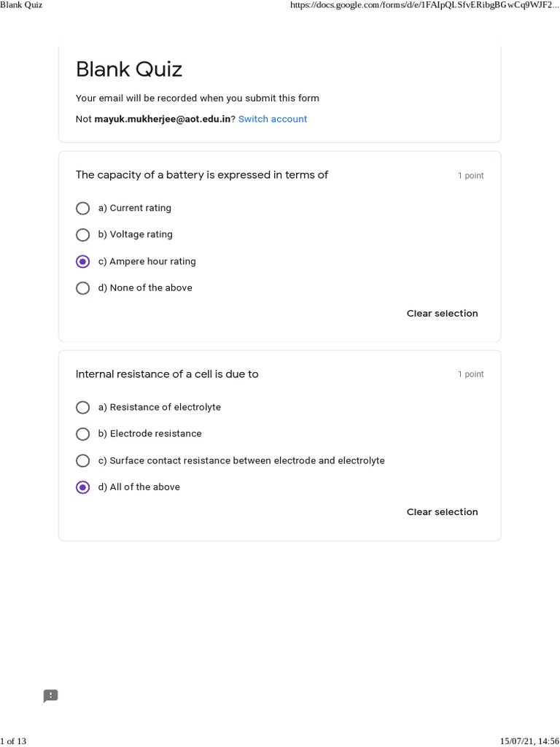Image resolution: width=560 pixels, height=747 pixels.
Task: Click the '1 point' label of first question
Action: pyautogui.click(x=470, y=175)
